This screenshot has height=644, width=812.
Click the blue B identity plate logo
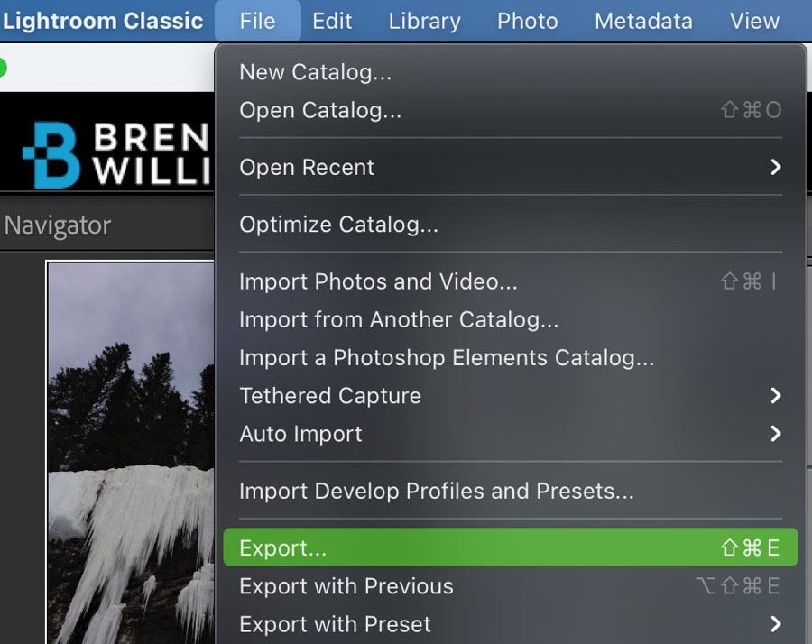tap(51, 155)
